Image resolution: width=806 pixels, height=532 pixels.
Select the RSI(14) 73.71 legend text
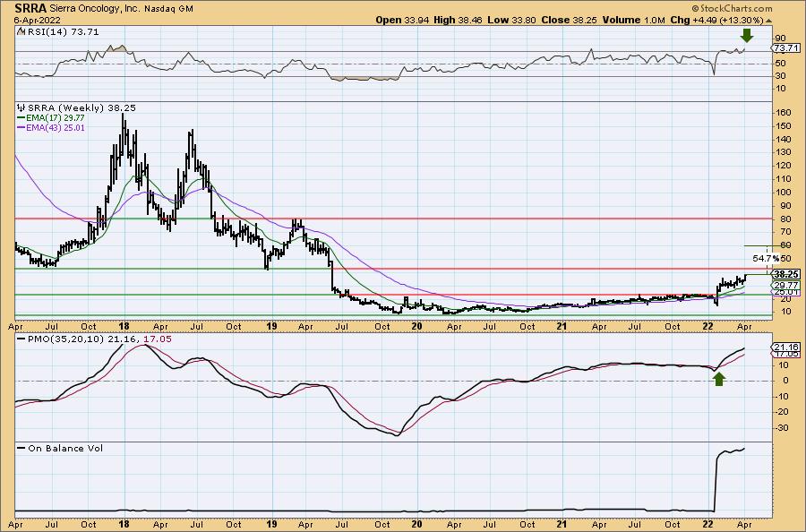point(63,32)
